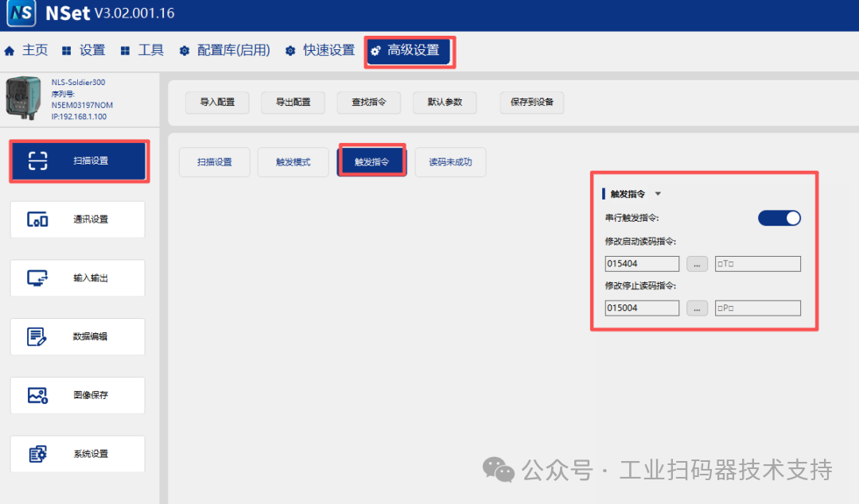Image resolution: width=859 pixels, height=504 pixels.
Task: Open the 通讯设置 sidebar section
Action: pyautogui.click(x=78, y=219)
